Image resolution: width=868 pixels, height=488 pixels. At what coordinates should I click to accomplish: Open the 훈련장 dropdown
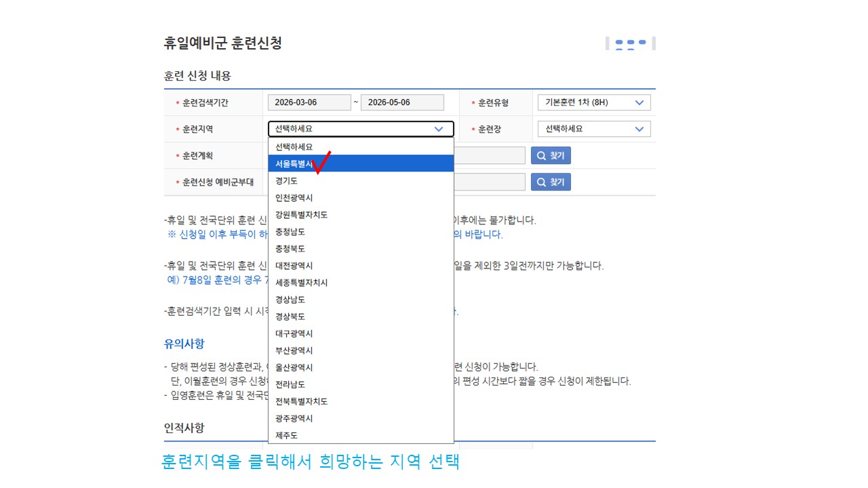(593, 129)
